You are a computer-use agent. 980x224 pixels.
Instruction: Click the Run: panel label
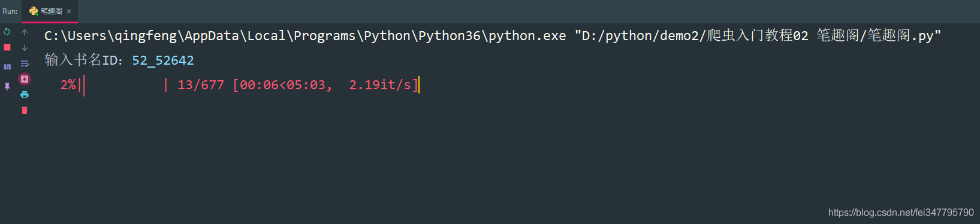(10, 11)
